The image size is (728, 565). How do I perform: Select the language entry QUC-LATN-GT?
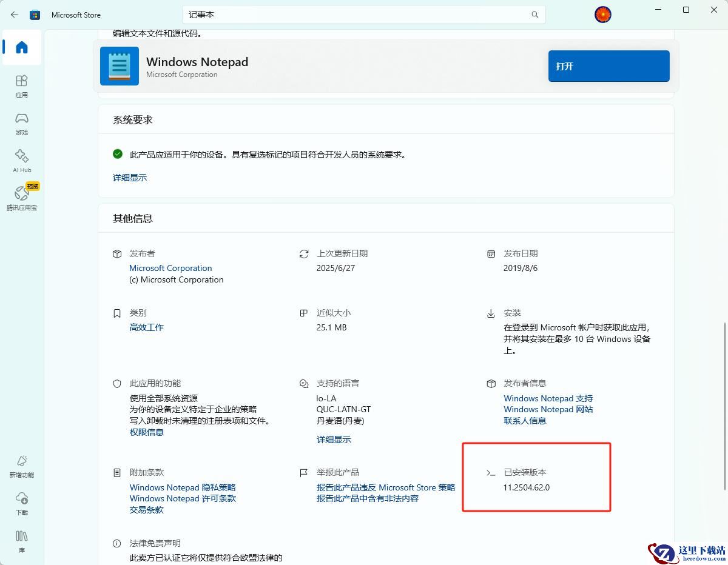(x=343, y=409)
